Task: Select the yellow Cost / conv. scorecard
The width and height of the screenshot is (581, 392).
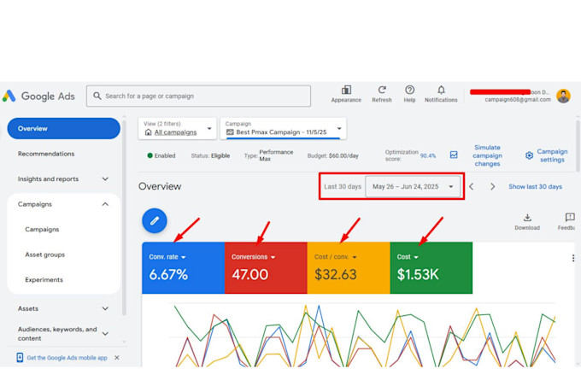Action: (x=349, y=268)
